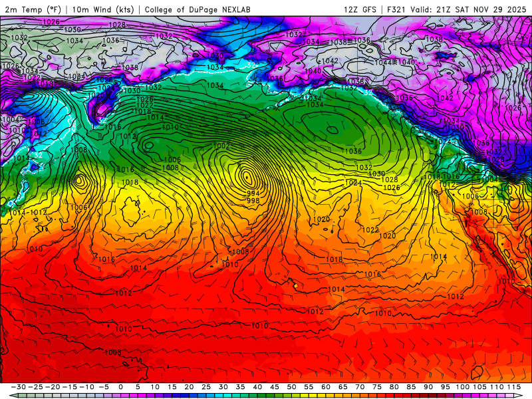Click the "12Z GFS" model run label
The image size is (532, 399).
(360, 9)
